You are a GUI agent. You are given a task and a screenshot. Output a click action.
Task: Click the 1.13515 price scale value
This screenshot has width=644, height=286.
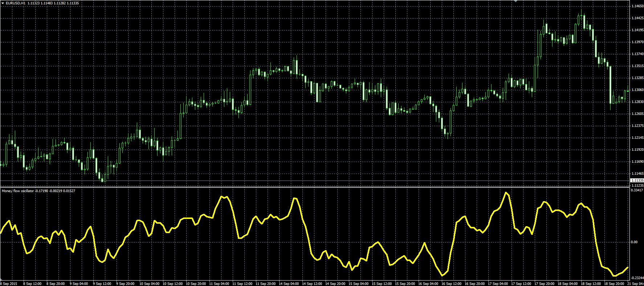click(x=638, y=66)
